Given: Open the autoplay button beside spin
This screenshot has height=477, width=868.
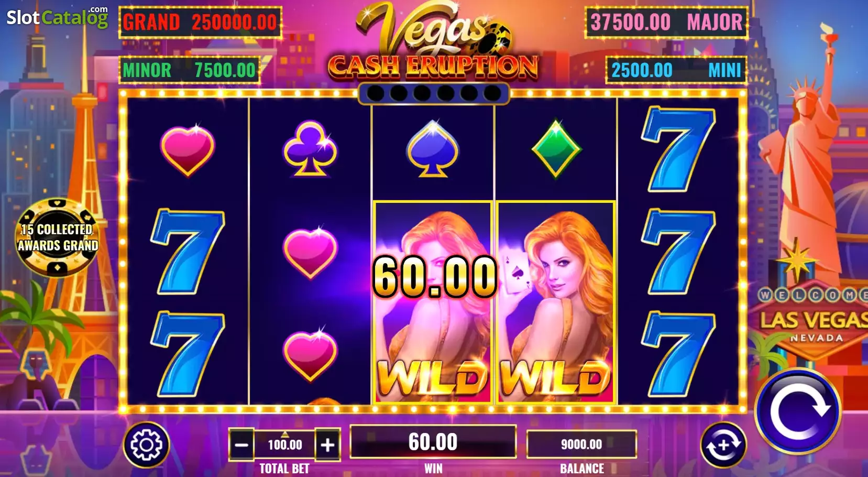Looking at the screenshot, I should [723, 445].
